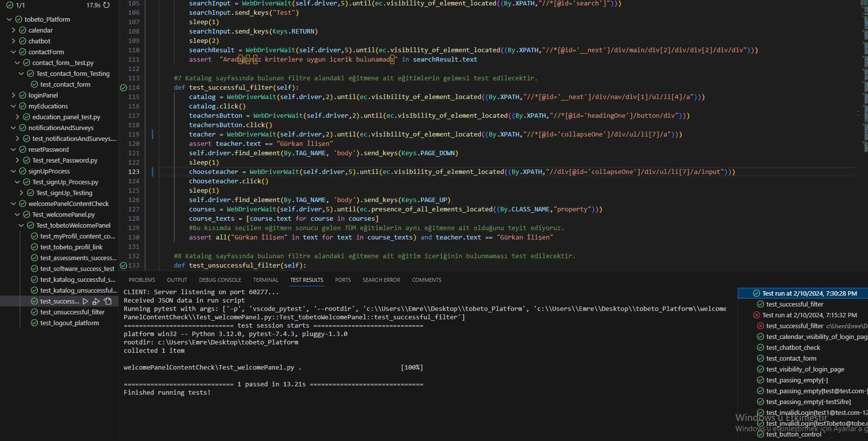Click the passed icon next to test_logout_platform
868x441 pixels.
tap(35, 323)
